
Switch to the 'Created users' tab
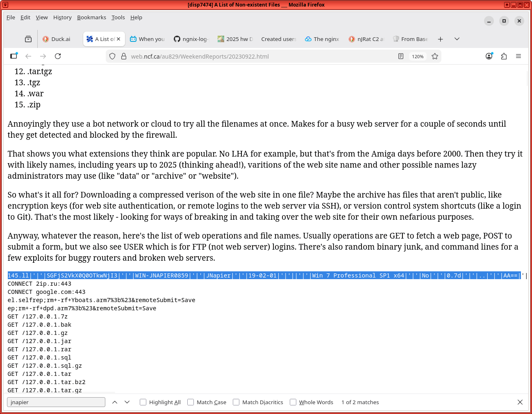point(278,39)
